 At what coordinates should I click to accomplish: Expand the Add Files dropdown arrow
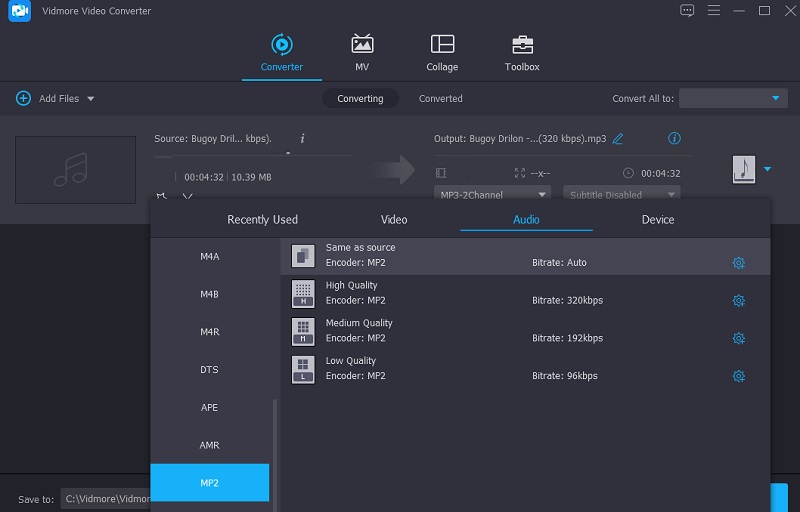coord(91,99)
